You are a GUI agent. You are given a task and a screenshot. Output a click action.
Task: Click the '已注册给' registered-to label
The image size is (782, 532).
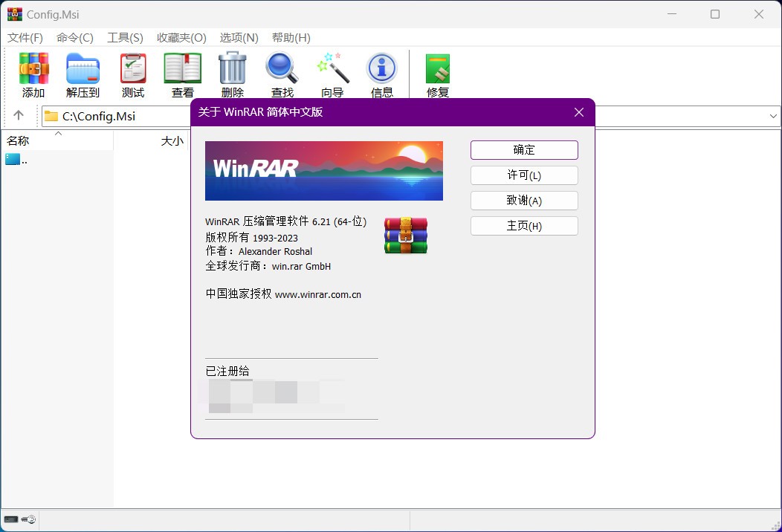coord(227,371)
